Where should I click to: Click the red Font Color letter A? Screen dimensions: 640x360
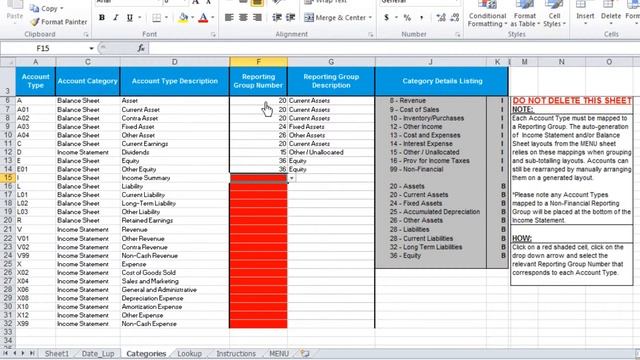(x=203, y=18)
